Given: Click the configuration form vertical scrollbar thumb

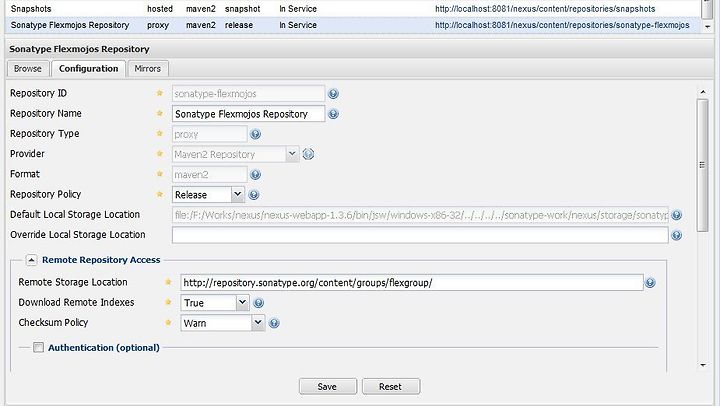Looking at the screenshot, I should (703, 165).
